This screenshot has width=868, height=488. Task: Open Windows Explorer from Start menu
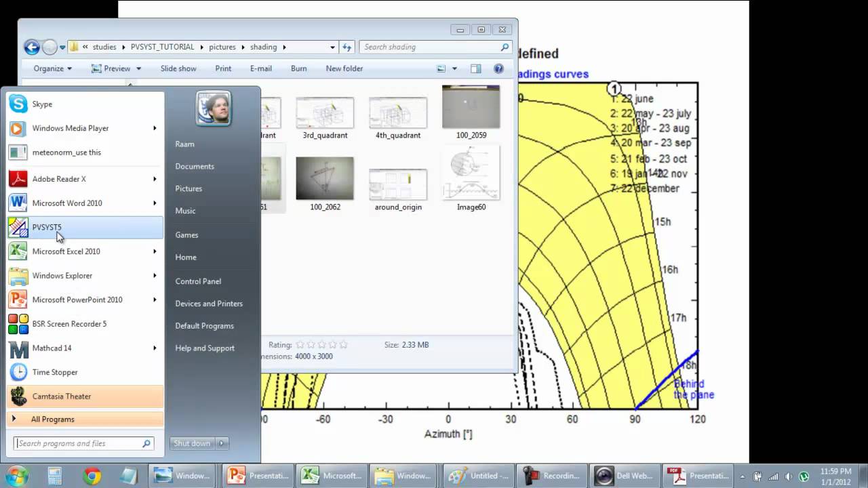[85, 276]
